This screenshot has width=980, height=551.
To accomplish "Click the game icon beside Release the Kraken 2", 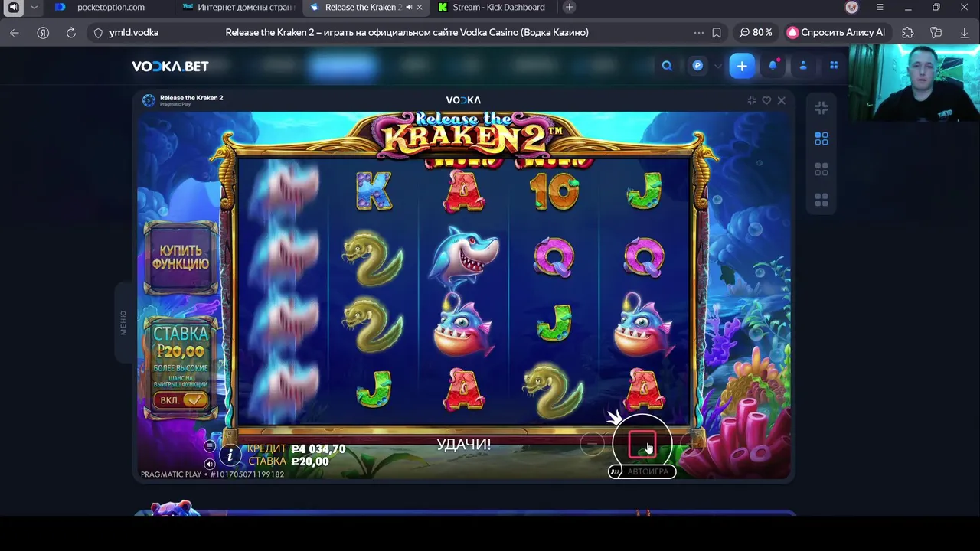I will 149,100.
